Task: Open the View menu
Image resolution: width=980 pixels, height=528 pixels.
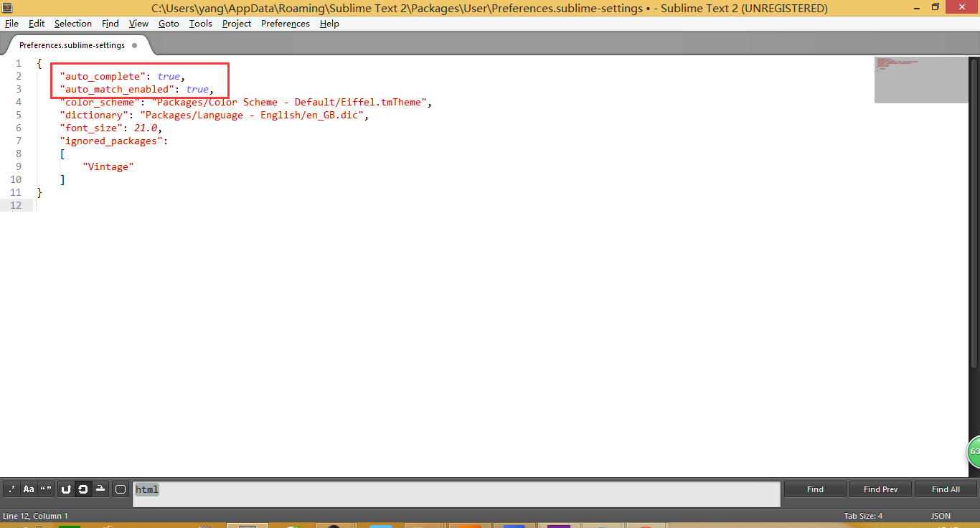Action: tap(139, 24)
